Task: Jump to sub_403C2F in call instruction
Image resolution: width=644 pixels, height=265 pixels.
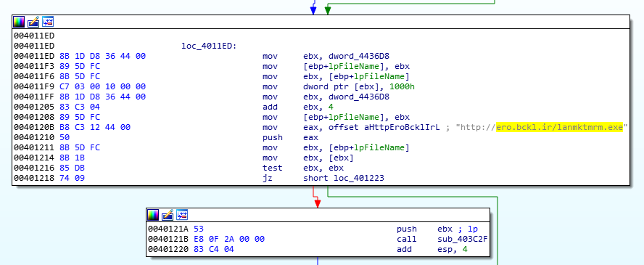Action: pyautogui.click(x=463, y=239)
